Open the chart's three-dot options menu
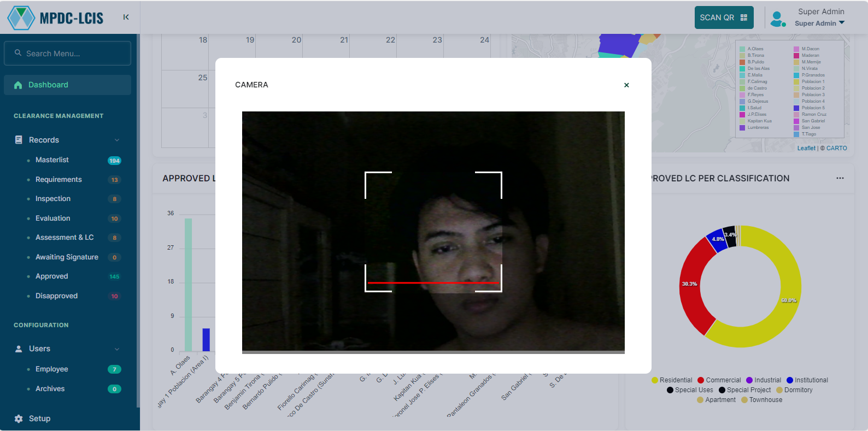Viewport: 868px width, 431px height. click(x=840, y=178)
